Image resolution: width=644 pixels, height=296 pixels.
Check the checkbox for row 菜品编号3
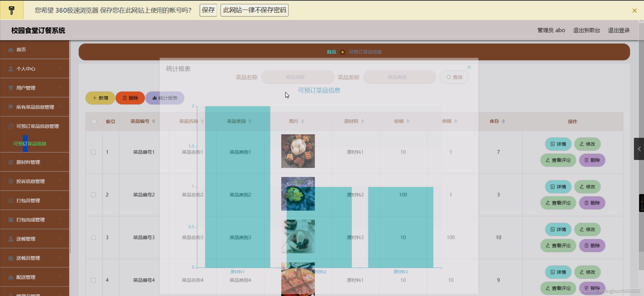click(x=93, y=238)
